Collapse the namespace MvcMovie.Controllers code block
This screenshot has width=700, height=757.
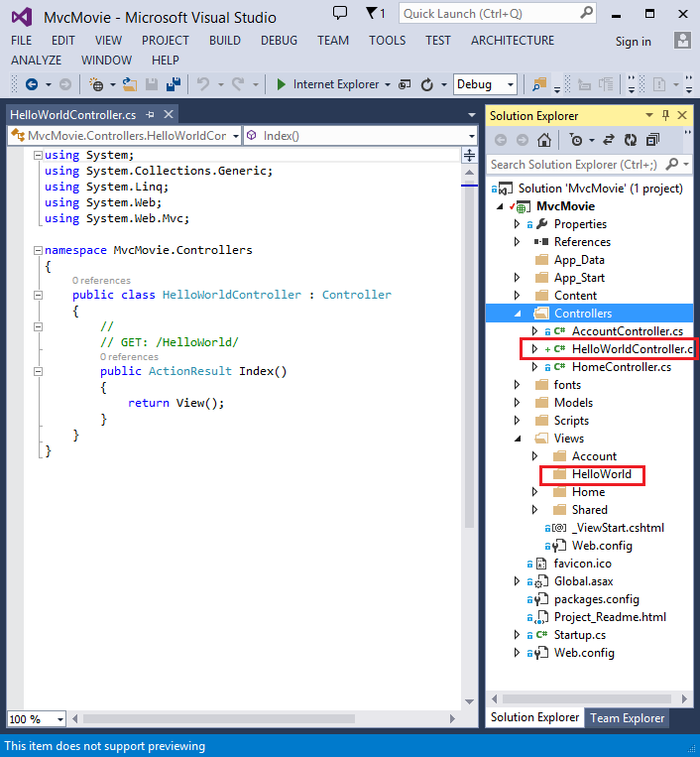click(38, 250)
